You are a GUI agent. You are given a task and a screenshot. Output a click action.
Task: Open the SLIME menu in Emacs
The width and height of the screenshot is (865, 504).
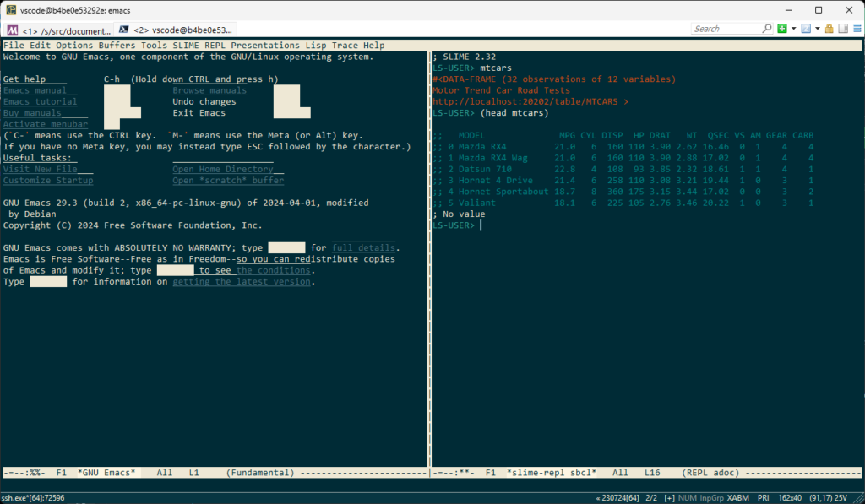pyautogui.click(x=185, y=45)
